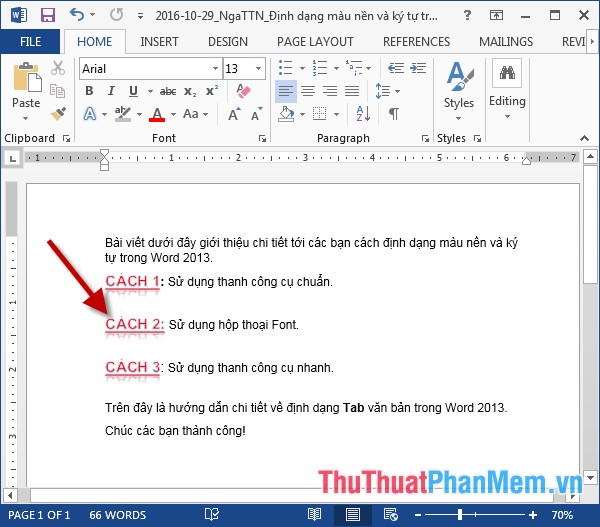This screenshot has height=527, width=600.
Task: Expand Multilevel list dropdown arrow
Action: click(x=368, y=69)
